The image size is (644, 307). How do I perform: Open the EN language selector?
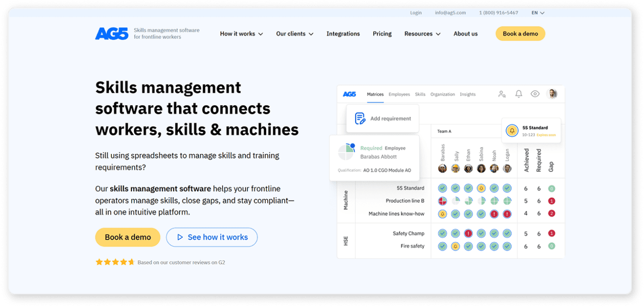coord(538,13)
